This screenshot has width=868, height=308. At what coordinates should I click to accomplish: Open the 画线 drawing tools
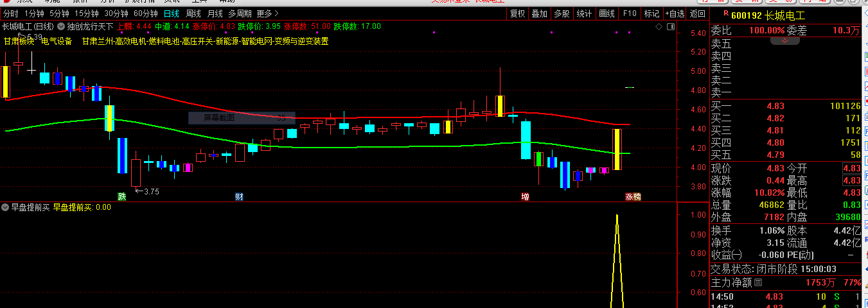click(607, 13)
